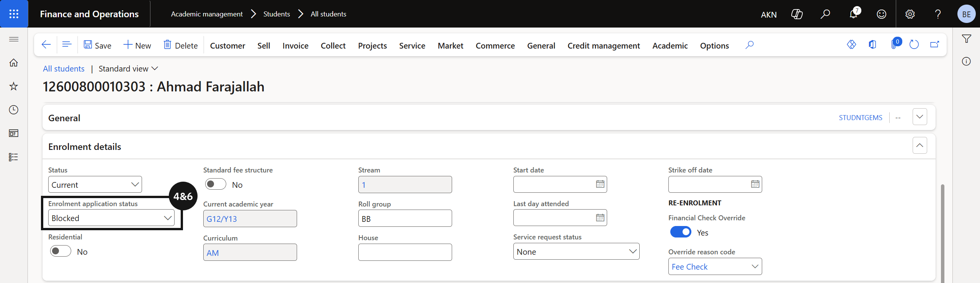The height and width of the screenshot is (283, 980).
Task: Open Strike off date calendar picker
Action: click(x=755, y=184)
